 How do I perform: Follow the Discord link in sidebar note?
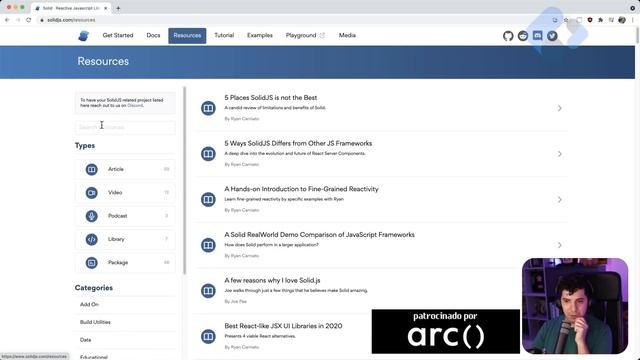[x=135, y=105]
